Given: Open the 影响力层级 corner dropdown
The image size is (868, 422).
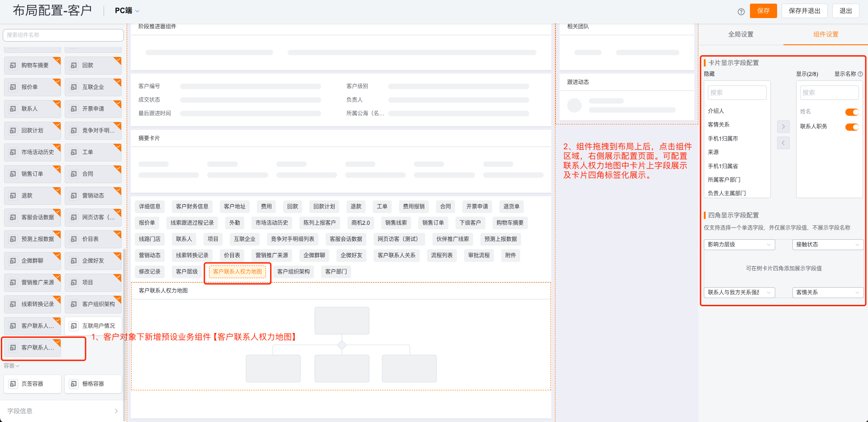Looking at the screenshot, I should tap(740, 245).
